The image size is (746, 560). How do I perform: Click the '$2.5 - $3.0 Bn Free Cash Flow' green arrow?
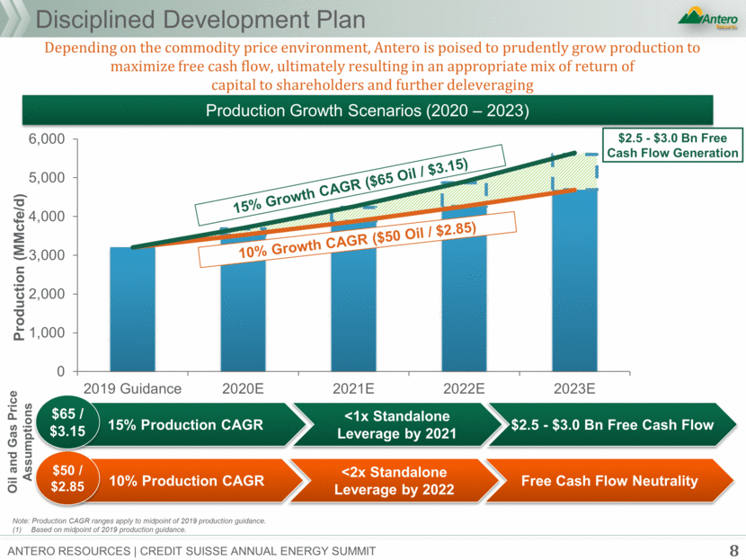[x=613, y=424]
